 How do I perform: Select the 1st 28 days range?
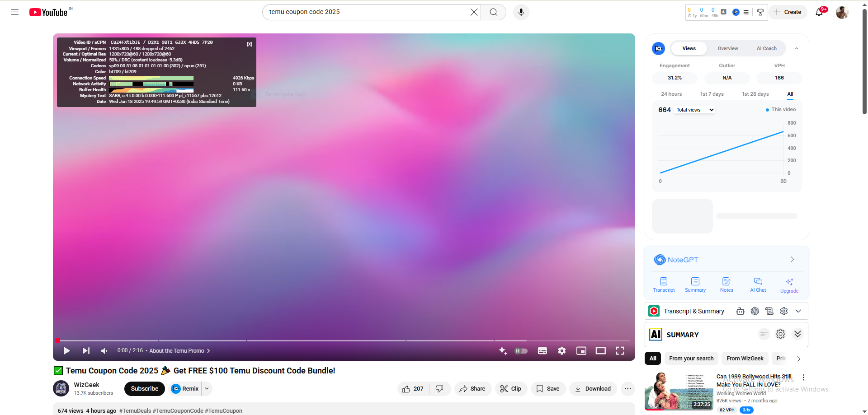click(x=755, y=94)
